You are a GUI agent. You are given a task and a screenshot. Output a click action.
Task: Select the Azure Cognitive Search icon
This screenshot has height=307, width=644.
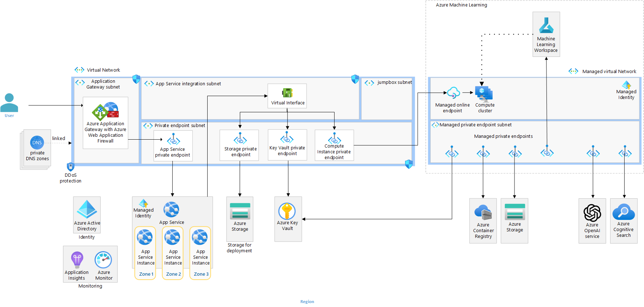tap(623, 212)
